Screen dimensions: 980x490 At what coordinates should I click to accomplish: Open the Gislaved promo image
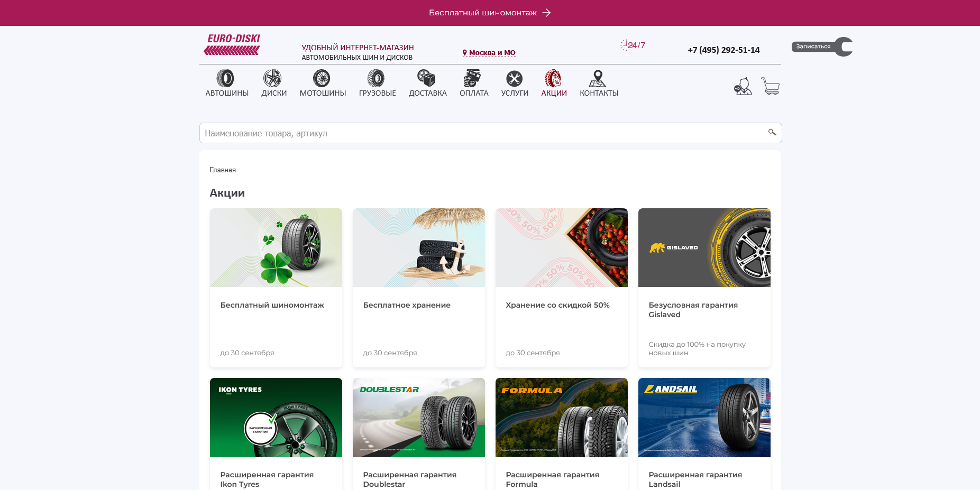(704, 247)
